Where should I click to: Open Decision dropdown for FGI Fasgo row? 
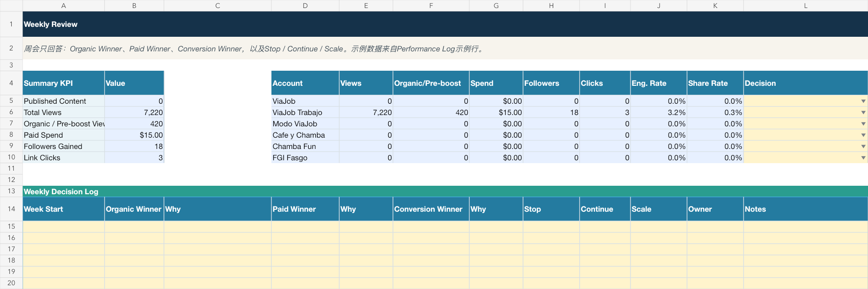863,158
